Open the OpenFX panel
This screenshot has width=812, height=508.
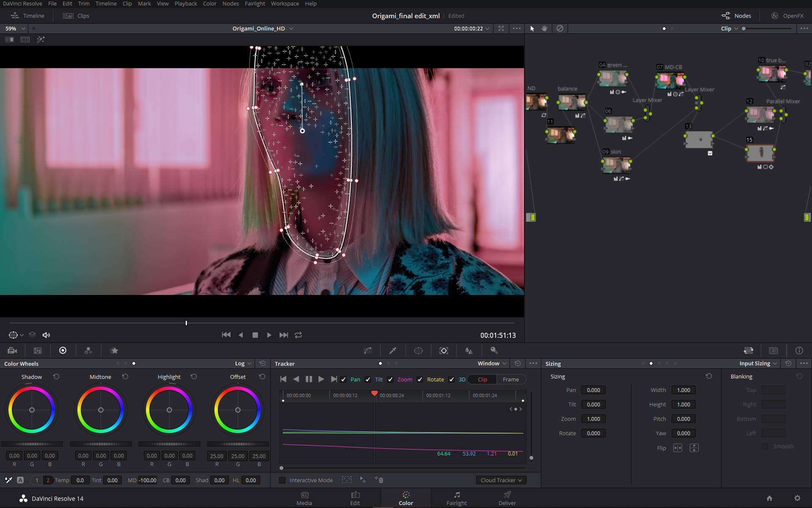tap(787, 16)
